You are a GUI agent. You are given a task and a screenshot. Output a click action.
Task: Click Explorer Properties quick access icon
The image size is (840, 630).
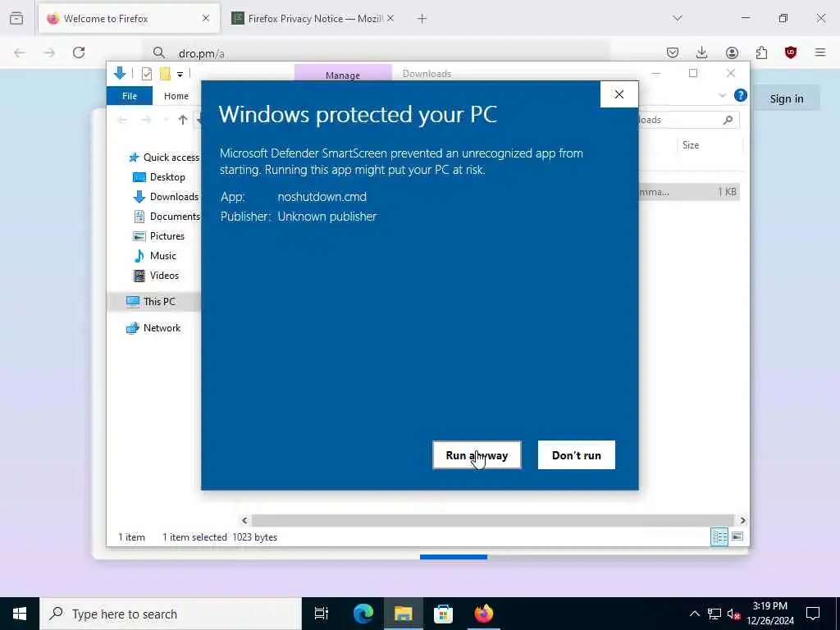pos(146,74)
